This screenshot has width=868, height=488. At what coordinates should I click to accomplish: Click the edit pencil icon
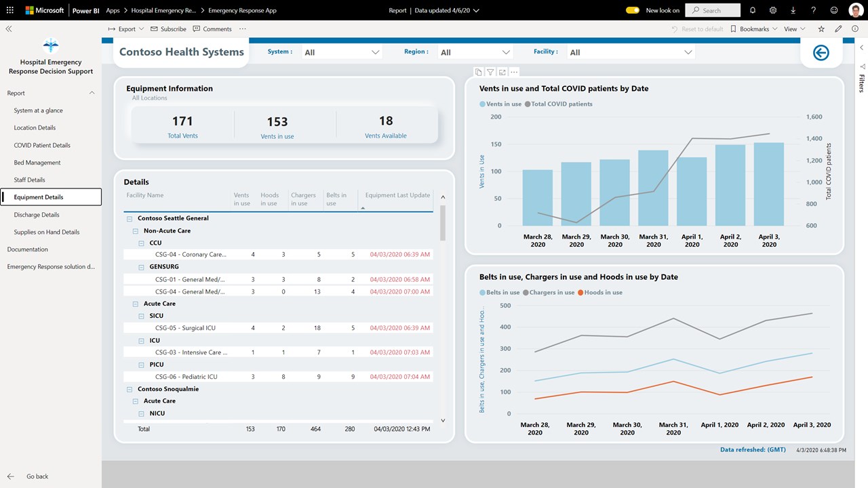pyautogui.click(x=839, y=29)
